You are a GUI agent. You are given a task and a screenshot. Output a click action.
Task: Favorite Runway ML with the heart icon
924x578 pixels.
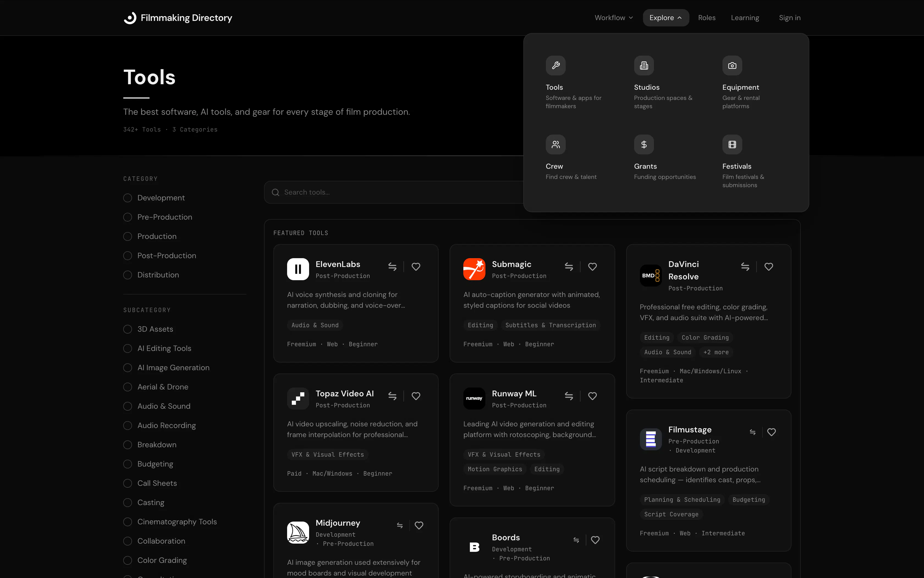[592, 396]
